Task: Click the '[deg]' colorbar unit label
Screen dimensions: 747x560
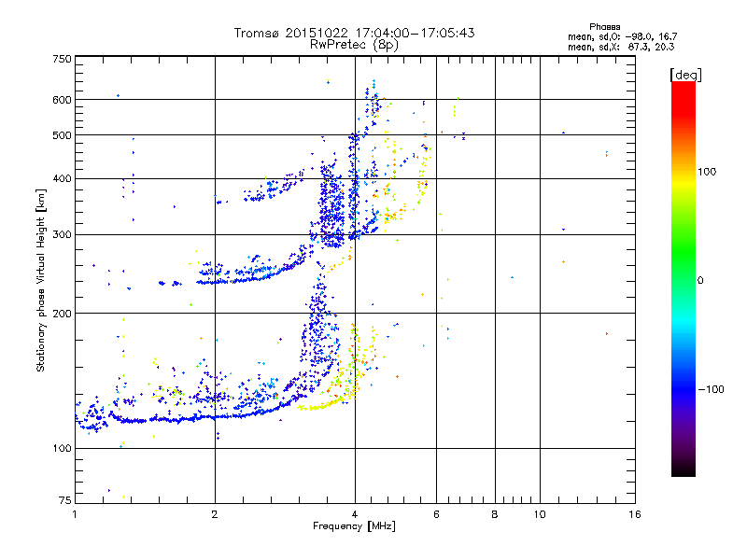Action: pyautogui.click(x=685, y=75)
